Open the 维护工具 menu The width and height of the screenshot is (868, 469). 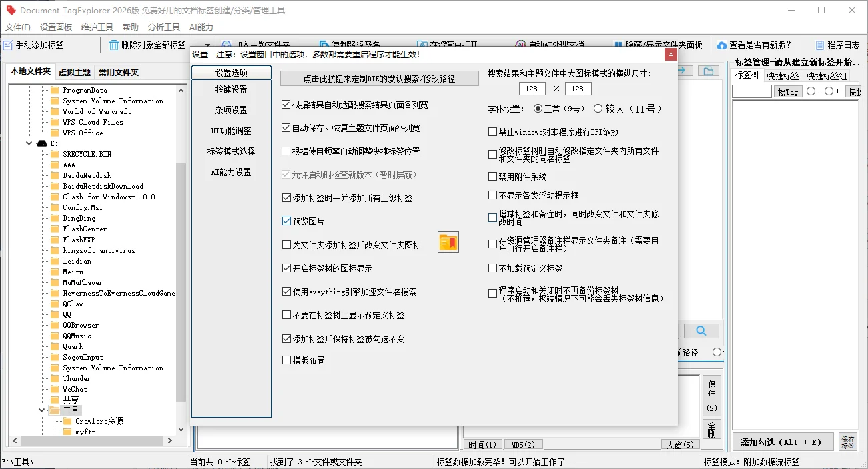pyautogui.click(x=97, y=27)
